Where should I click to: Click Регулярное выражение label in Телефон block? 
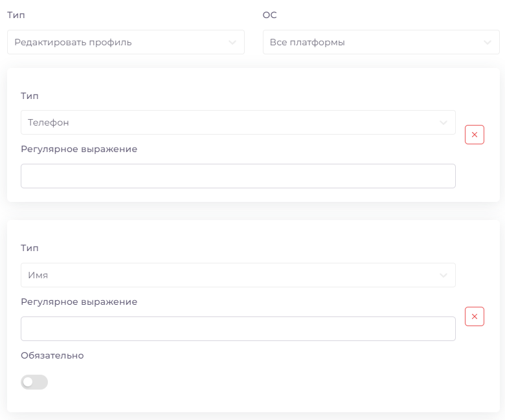[79, 149]
